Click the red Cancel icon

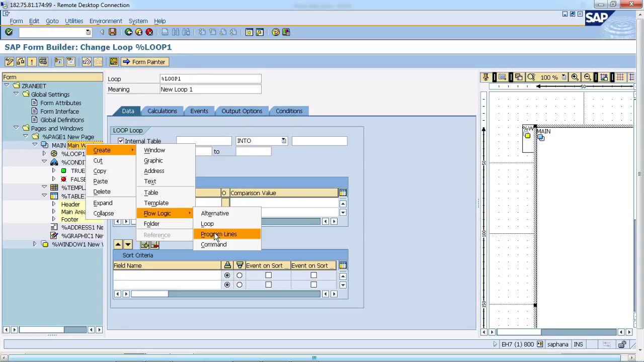tap(149, 32)
